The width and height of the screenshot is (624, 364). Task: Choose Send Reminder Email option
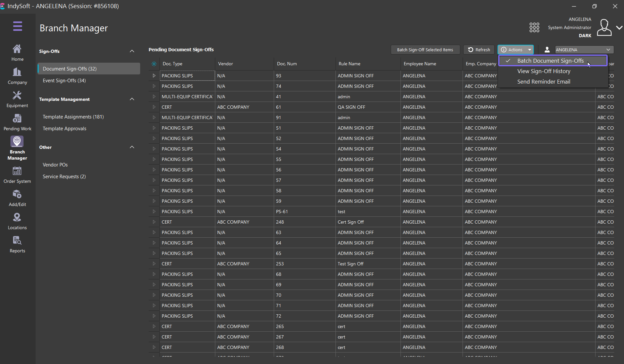coord(544,82)
